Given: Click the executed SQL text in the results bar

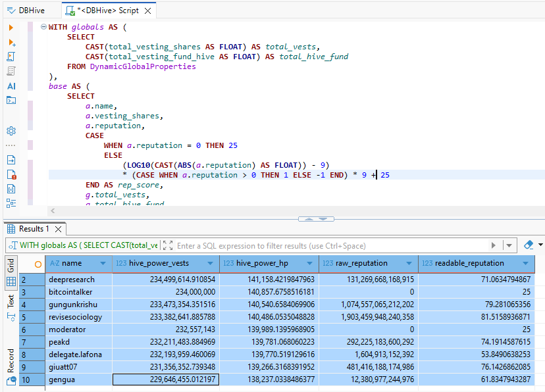Looking at the screenshot, I should point(89,245).
